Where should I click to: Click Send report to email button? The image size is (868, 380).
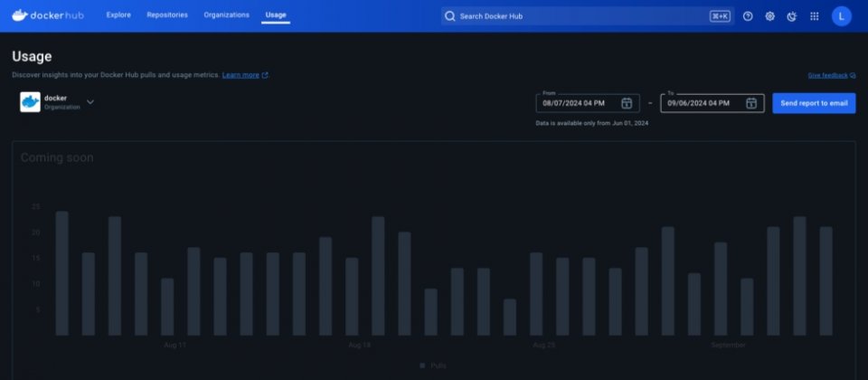coord(814,103)
